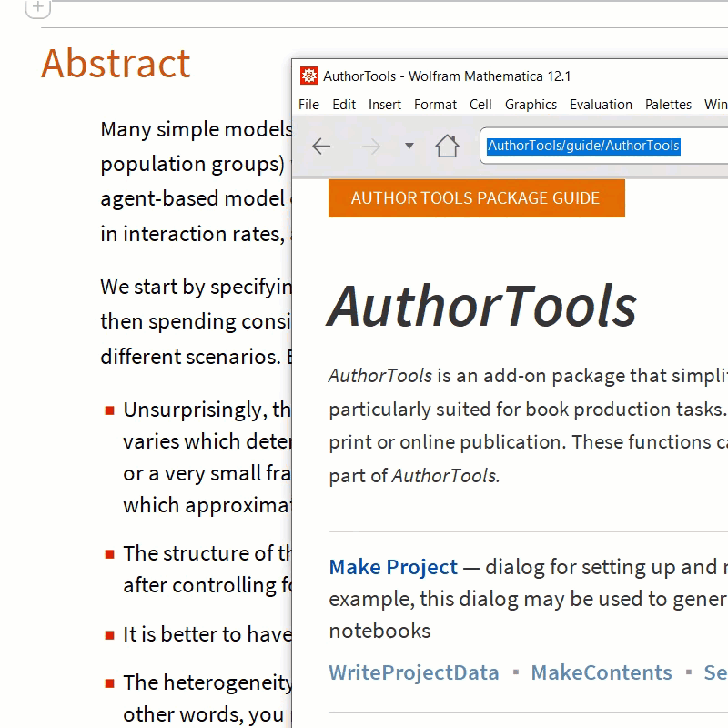Open the Evaluation menu
The height and width of the screenshot is (728, 728).
pos(602,105)
